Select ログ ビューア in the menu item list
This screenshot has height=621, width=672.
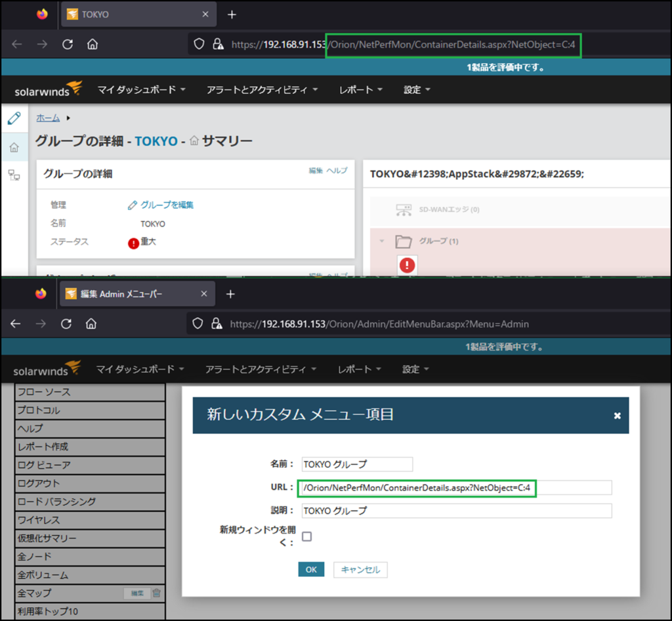click(x=90, y=465)
